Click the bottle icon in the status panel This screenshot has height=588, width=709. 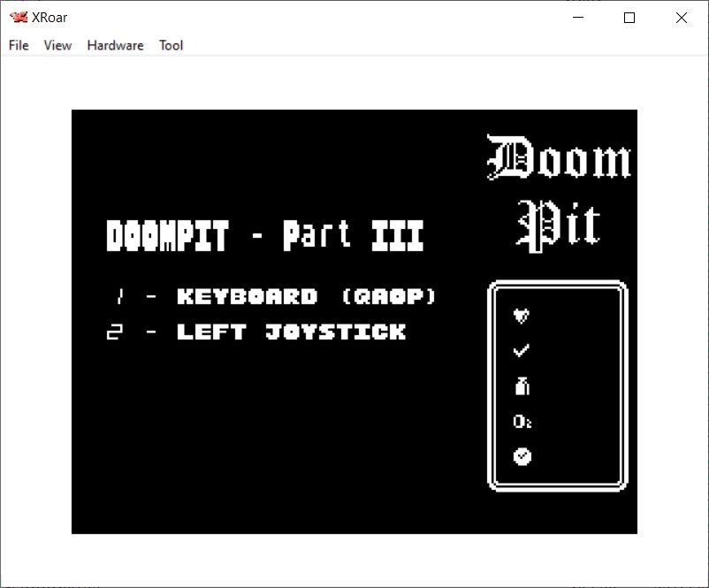[x=522, y=386]
